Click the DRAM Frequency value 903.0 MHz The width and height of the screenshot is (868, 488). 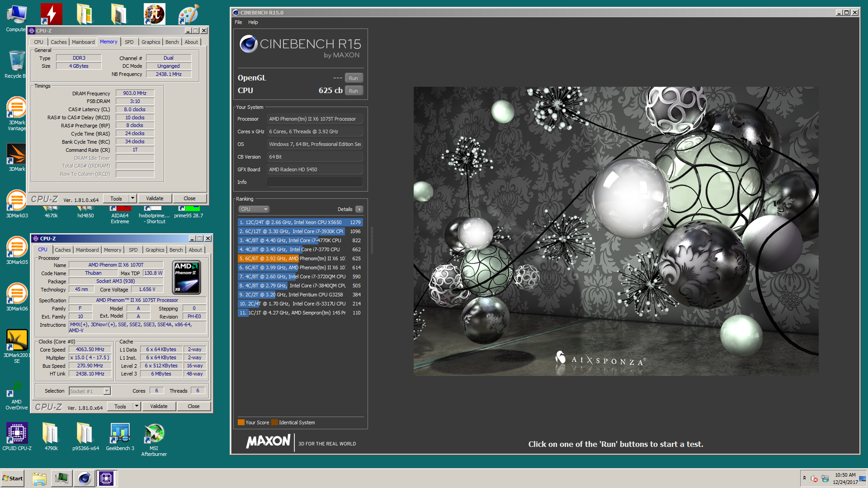coord(135,93)
